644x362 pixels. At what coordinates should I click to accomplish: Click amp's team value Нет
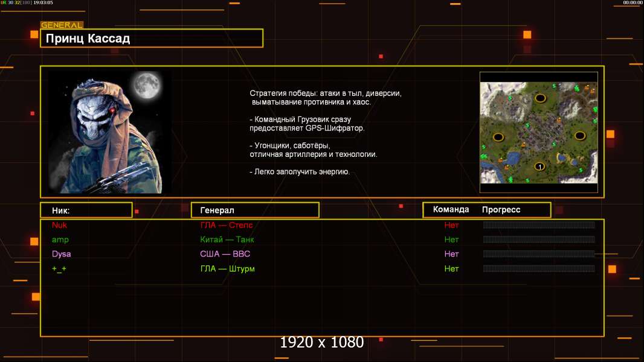tap(451, 240)
